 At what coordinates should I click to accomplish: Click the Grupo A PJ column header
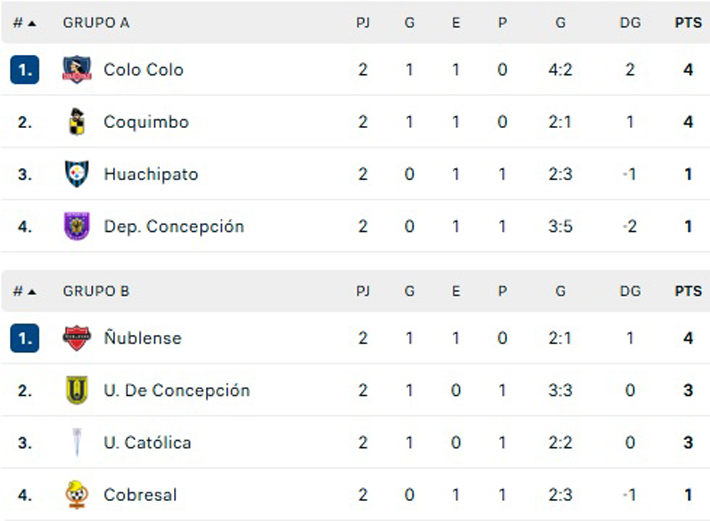pos(363,22)
